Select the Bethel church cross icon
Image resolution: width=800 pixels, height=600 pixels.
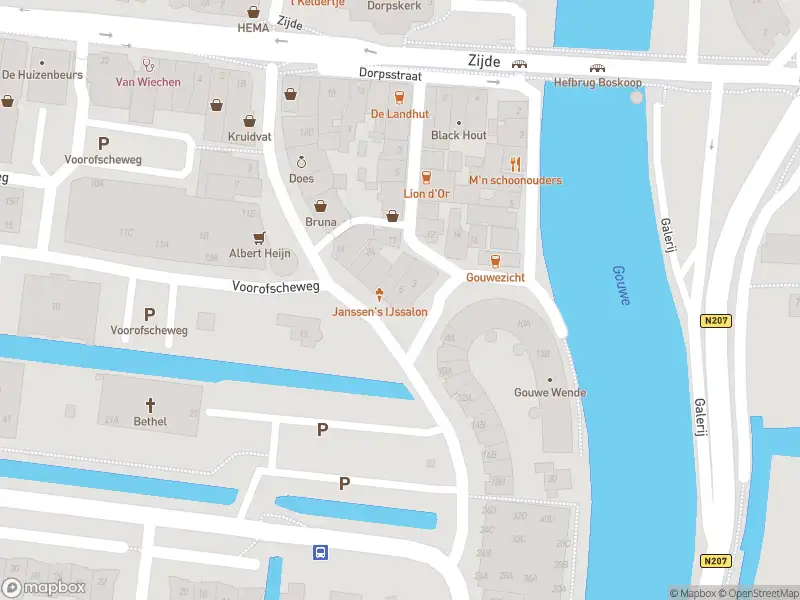coord(150,406)
